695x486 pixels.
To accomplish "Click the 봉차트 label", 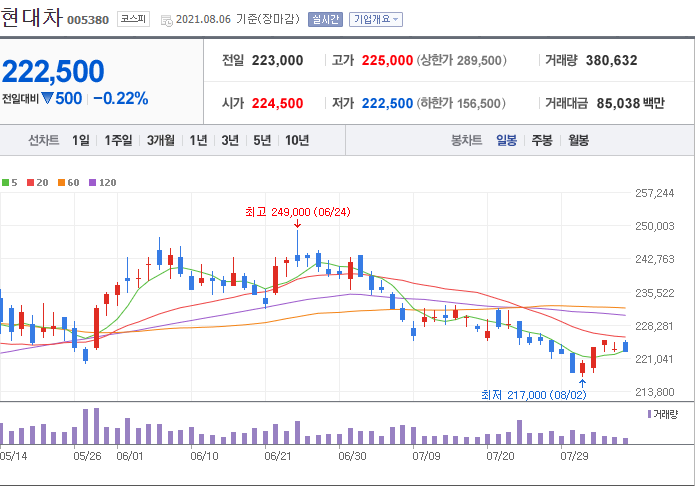I will tap(466, 141).
